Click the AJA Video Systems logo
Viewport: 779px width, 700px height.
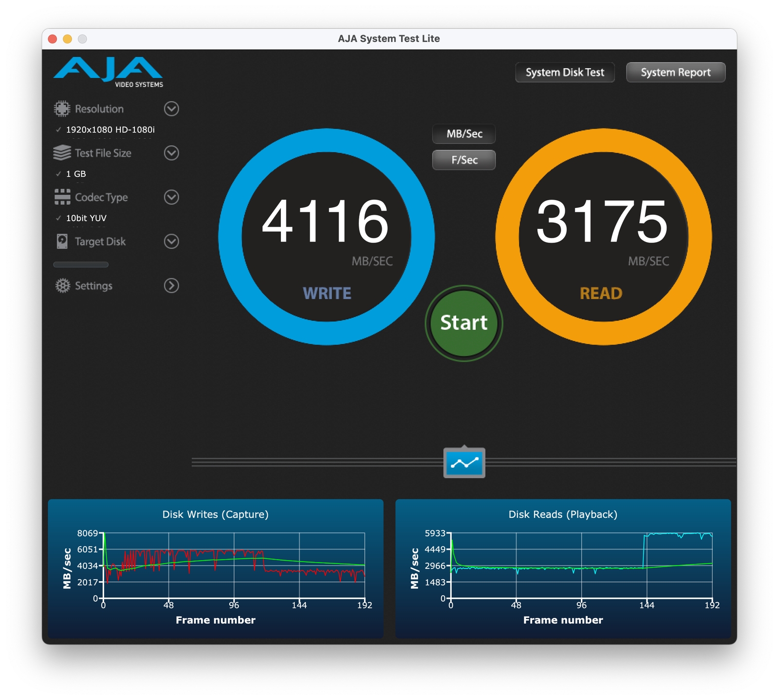[x=108, y=72]
